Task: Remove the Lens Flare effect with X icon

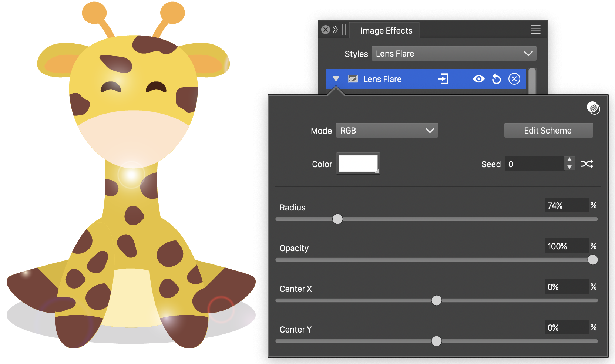Action: (x=514, y=79)
